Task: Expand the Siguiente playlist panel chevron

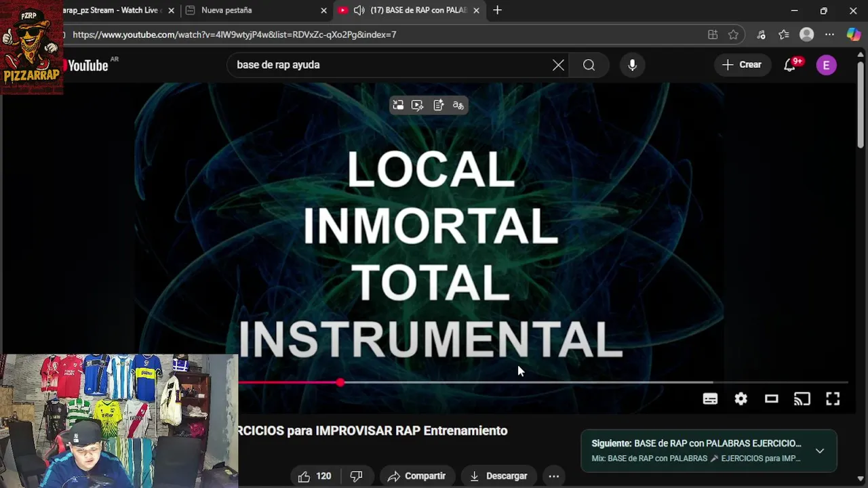Action: coord(820,451)
